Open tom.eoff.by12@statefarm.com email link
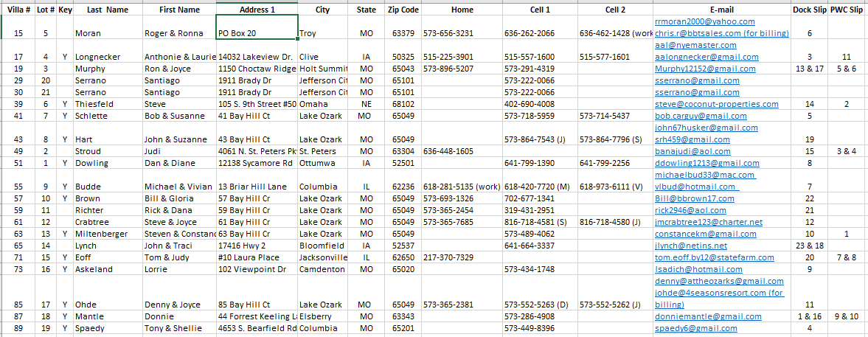 tap(716, 257)
